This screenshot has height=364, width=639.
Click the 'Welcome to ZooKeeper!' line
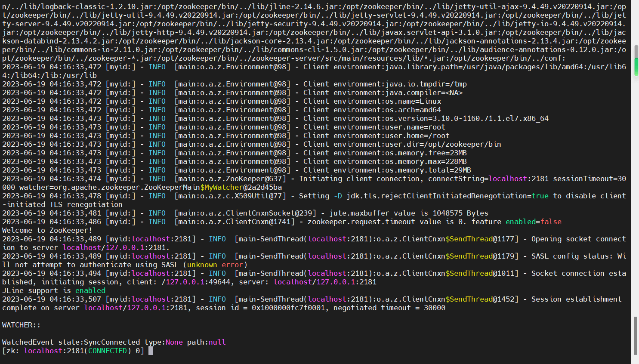(47, 230)
